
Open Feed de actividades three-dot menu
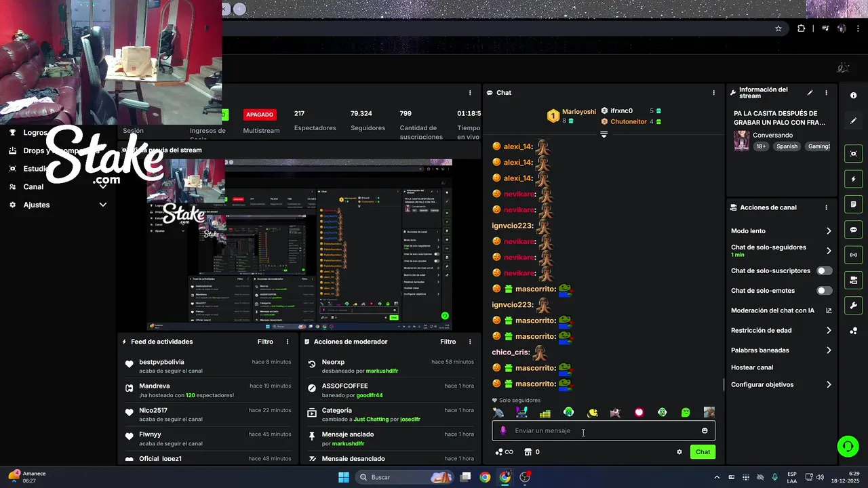(288, 342)
